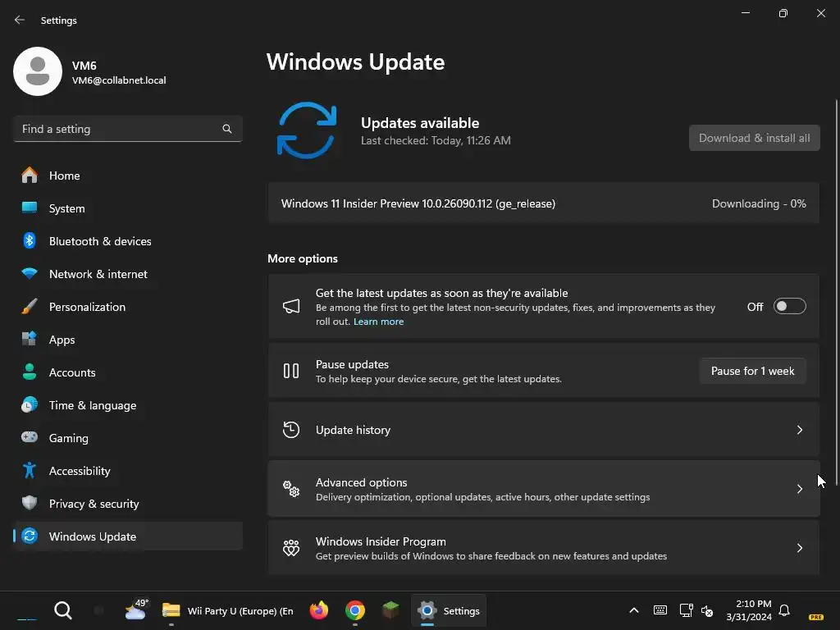Select System in the sidebar

click(x=128, y=208)
